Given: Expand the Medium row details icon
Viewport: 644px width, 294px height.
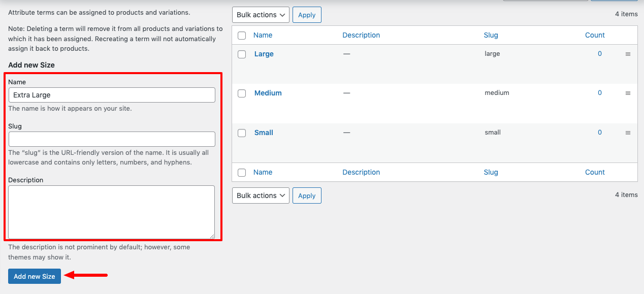Looking at the screenshot, I should coord(628,93).
